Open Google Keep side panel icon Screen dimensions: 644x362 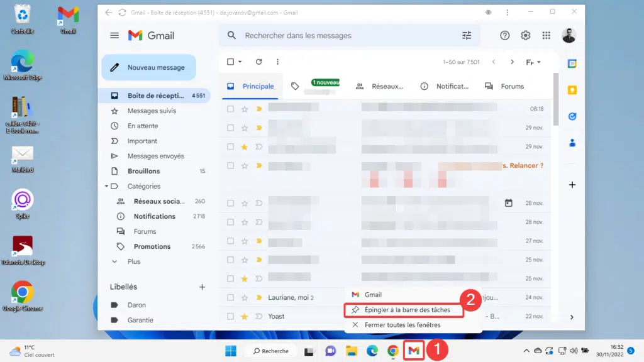click(572, 90)
